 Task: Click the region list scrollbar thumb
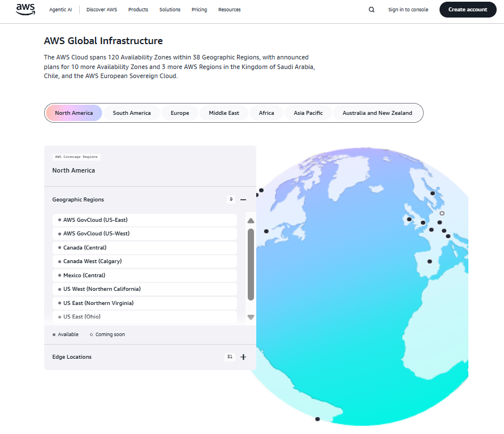tap(251, 264)
